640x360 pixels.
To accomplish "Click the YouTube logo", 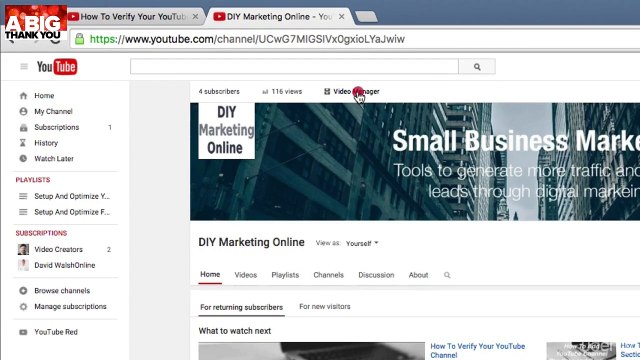I will click(57, 67).
